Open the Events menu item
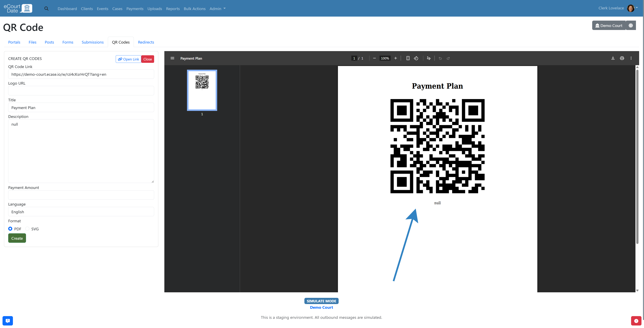Viewport: 644px width, 328px height. tap(102, 9)
